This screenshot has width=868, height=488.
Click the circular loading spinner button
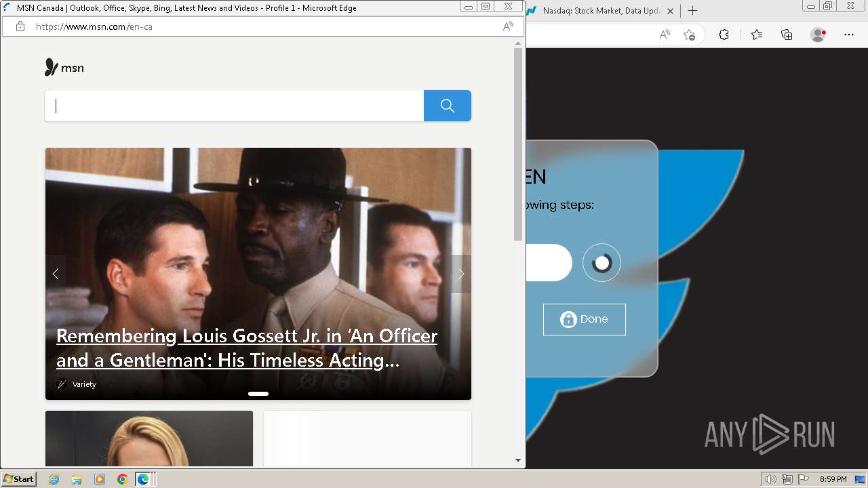click(x=601, y=263)
